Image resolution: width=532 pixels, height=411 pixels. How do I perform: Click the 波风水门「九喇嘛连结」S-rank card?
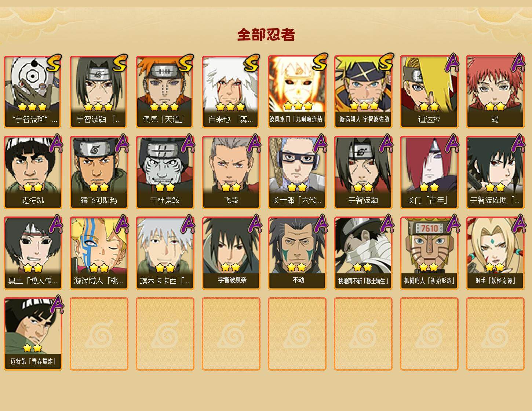tap(297, 92)
